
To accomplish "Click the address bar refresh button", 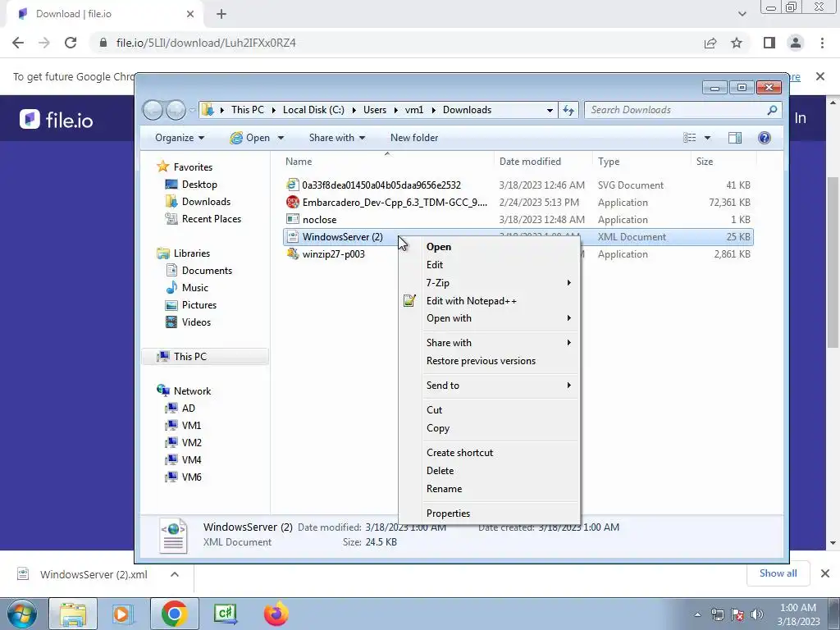I will 568,110.
